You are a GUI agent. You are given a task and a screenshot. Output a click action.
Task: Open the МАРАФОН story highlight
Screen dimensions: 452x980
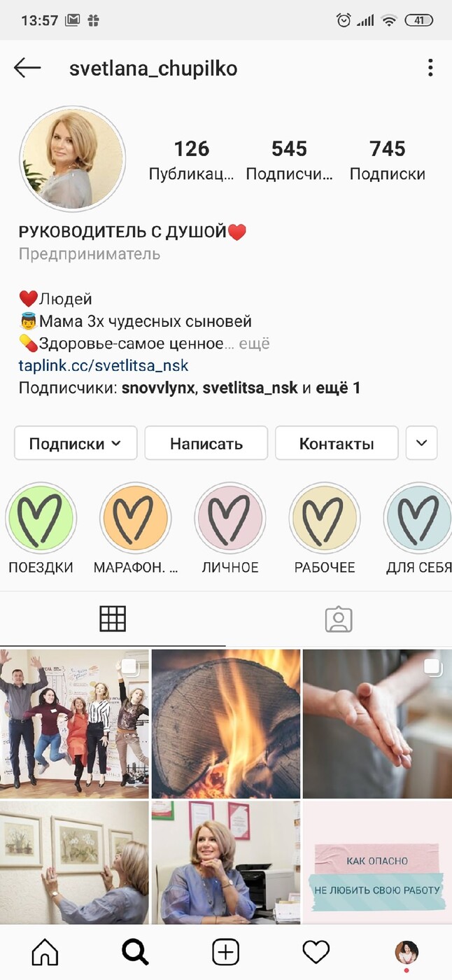[x=135, y=519]
